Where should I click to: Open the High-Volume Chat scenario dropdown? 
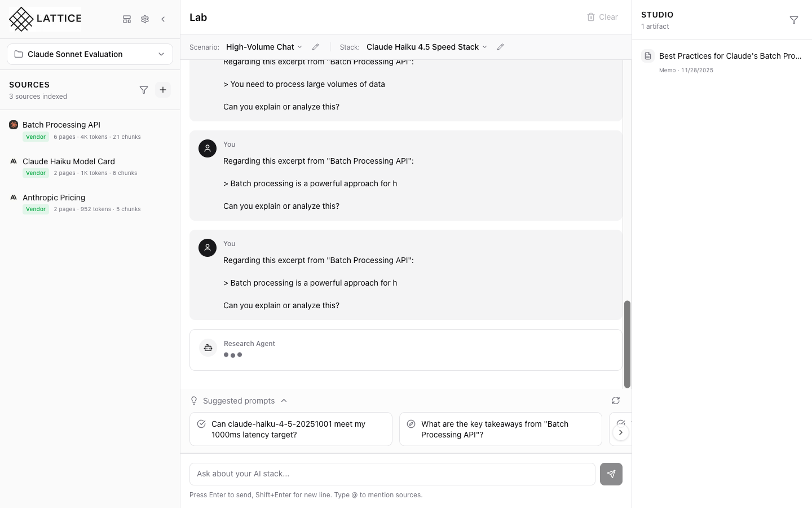click(264, 47)
